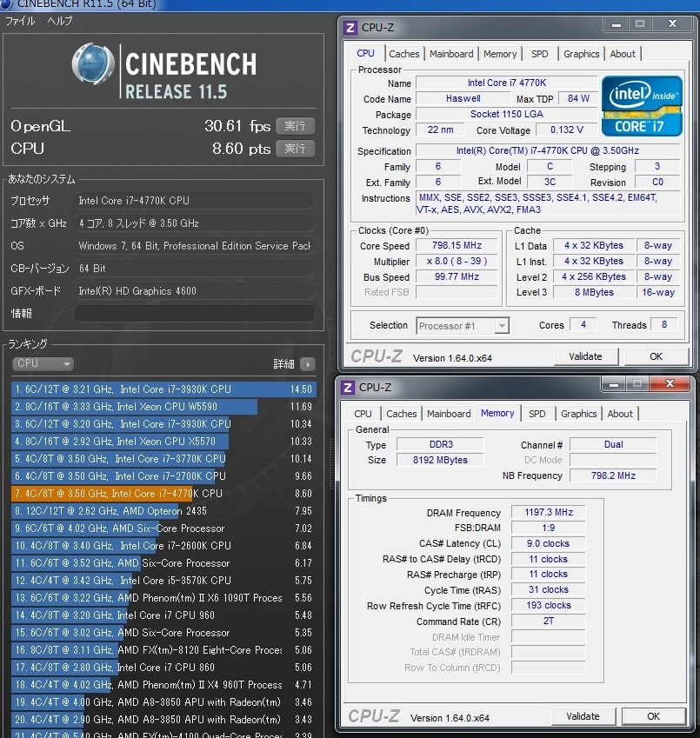Select ranking row AMD FX-8120 Eight-Core
Viewport: 700px width, 738px height.
coord(163,650)
